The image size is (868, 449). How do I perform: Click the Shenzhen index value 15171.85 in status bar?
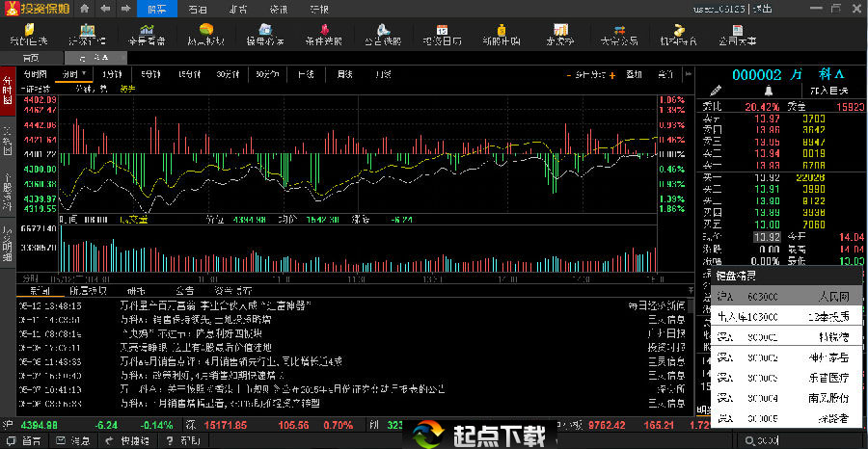click(224, 425)
